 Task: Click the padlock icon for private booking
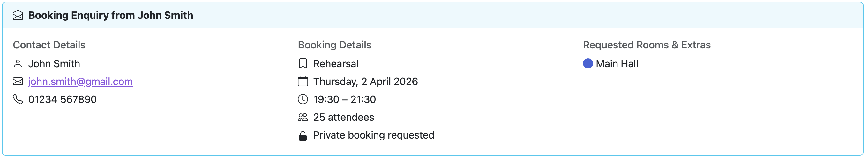pyautogui.click(x=303, y=136)
